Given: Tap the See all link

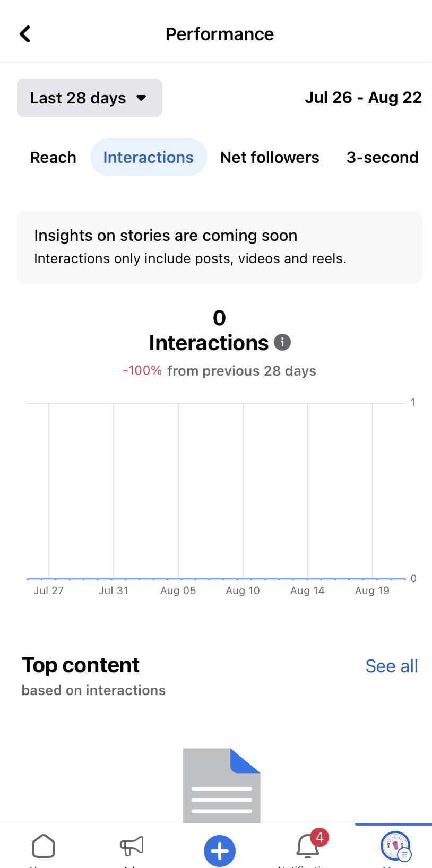Looking at the screenshot, I should [x=391, y=666].
